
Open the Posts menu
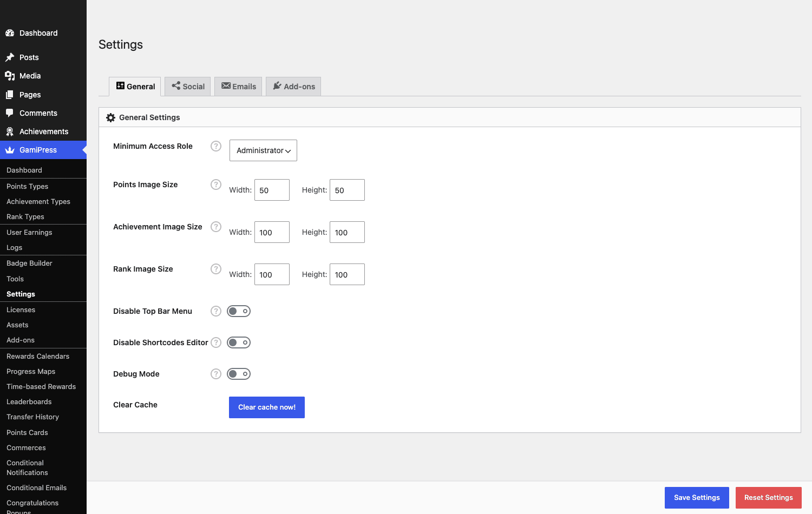(x=43, y=57)
